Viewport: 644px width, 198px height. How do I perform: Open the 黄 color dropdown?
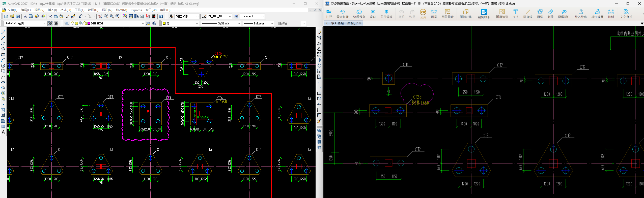[x=197, y=23]
